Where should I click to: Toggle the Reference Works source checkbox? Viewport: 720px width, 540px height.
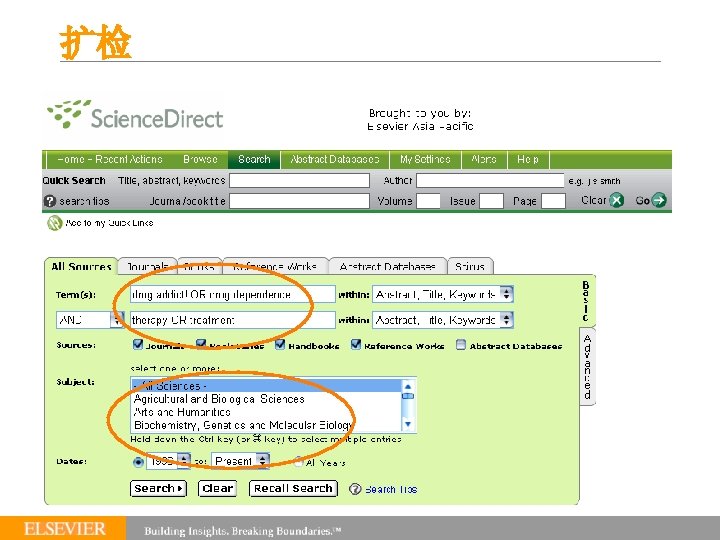[x=355, y=344]
